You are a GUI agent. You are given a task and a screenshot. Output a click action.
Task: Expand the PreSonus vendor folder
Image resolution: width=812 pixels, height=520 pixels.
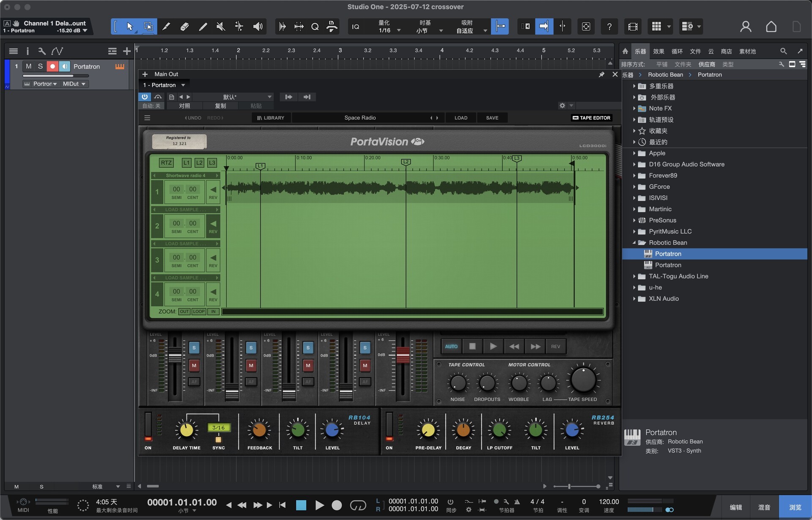click(634, 220)
